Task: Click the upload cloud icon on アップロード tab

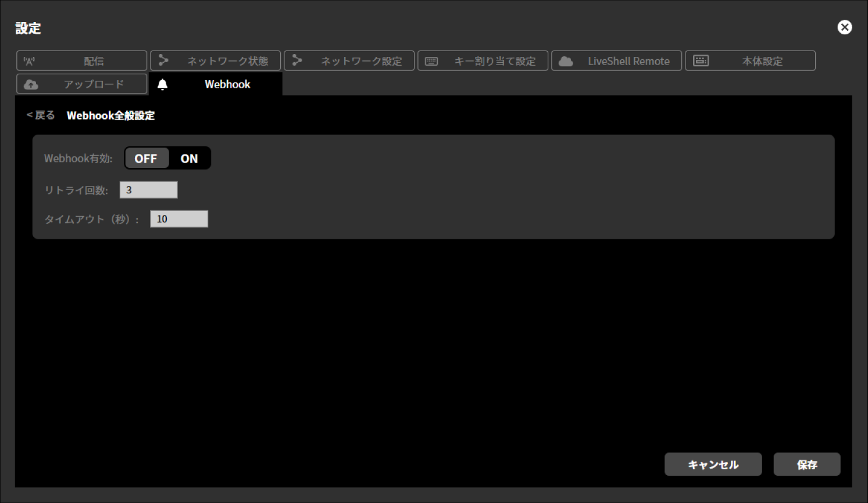Action: (x=31, y=84)
